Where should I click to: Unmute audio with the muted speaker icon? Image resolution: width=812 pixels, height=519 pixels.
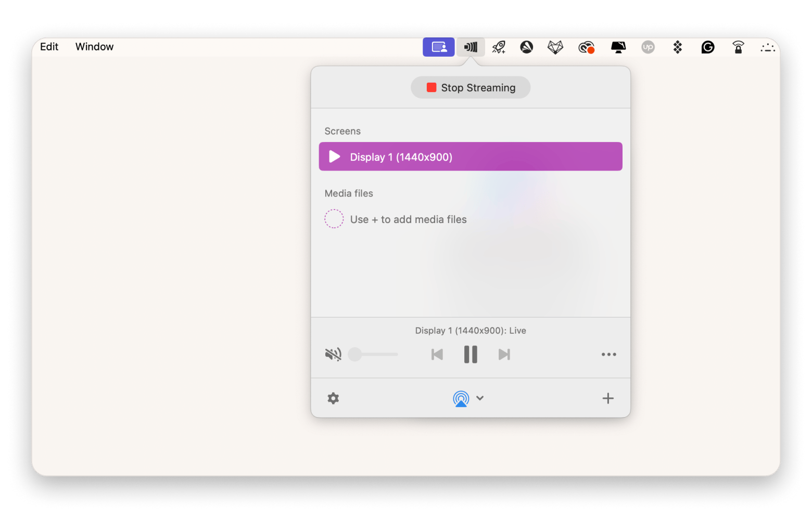[333, 355]
